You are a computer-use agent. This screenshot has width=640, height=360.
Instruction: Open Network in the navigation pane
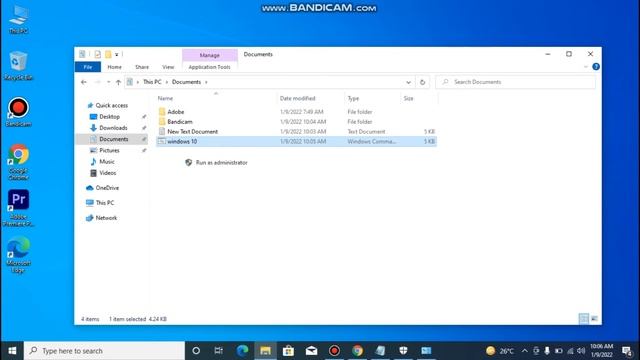pyautogui.click(x=106, y=218)
